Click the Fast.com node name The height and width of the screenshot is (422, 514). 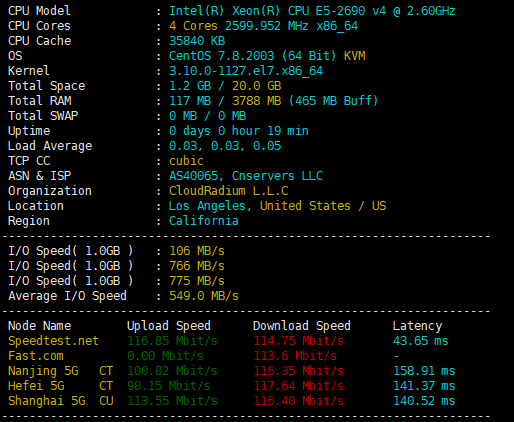click(x=36, y=356)
